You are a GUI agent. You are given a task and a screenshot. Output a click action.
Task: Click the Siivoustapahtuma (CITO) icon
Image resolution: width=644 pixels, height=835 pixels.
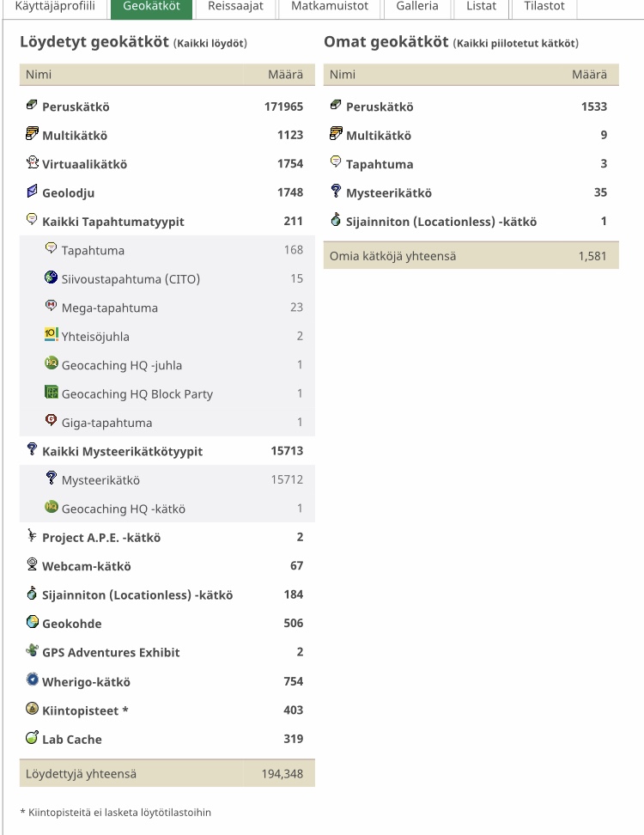point(51,277)
